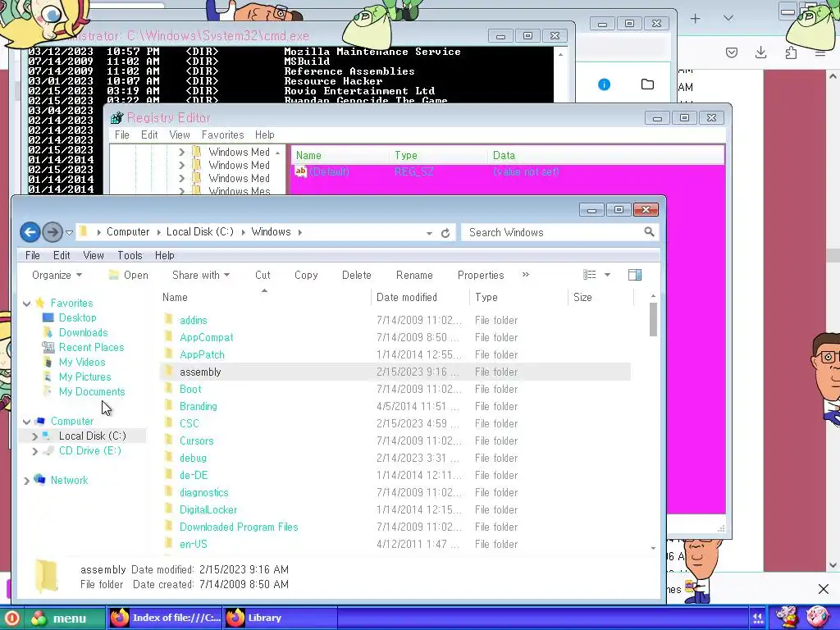Click Copy in the toolbar
The image size is (840, 630).
point(306,275)
